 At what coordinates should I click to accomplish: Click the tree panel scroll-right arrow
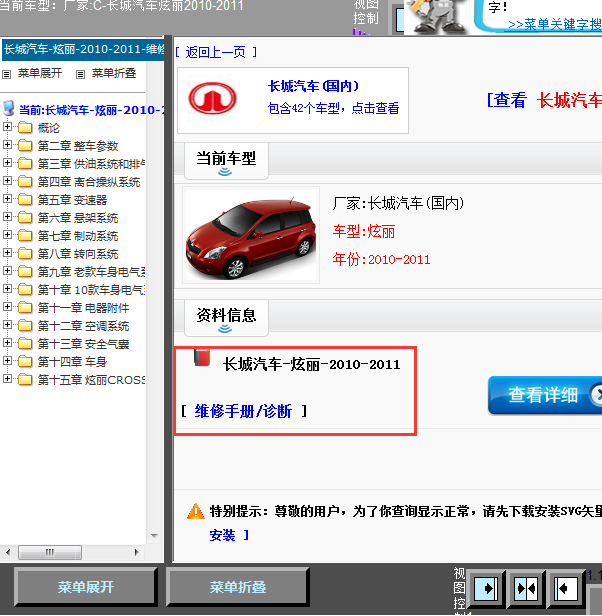[x=136, y=552]
